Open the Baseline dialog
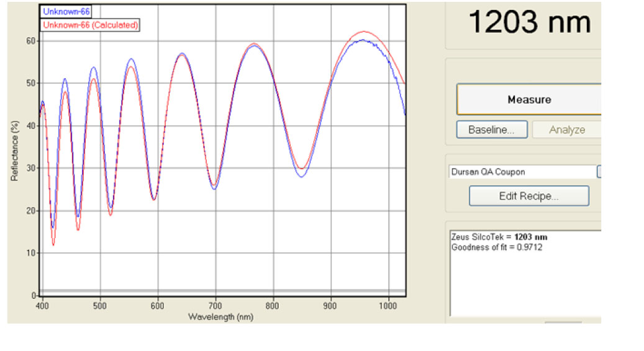 [x=491, y=130]
